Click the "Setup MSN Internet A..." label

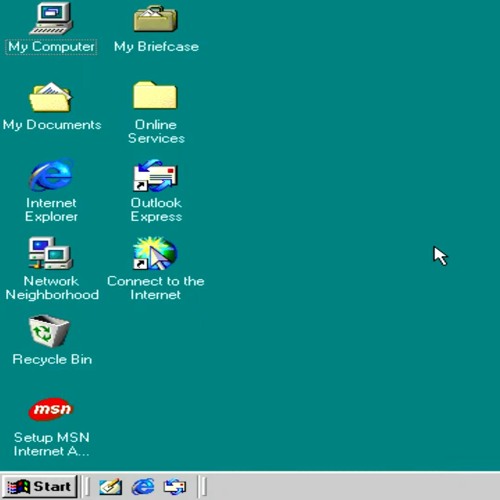[x=52, y=444]
